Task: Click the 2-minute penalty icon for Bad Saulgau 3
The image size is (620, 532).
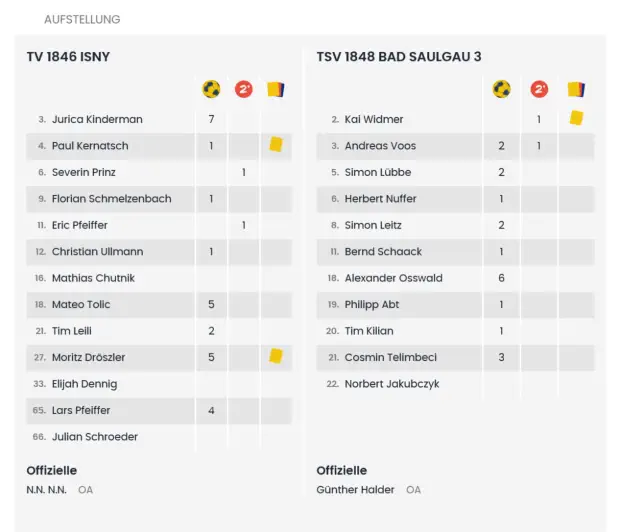Action: [x=539, y=89]
